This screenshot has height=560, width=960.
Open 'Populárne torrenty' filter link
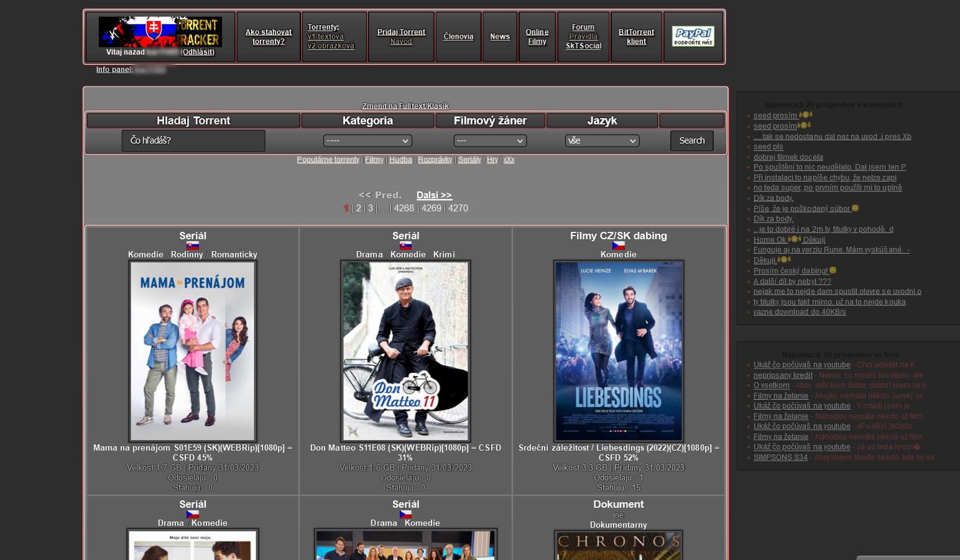[x=328, y=160]
